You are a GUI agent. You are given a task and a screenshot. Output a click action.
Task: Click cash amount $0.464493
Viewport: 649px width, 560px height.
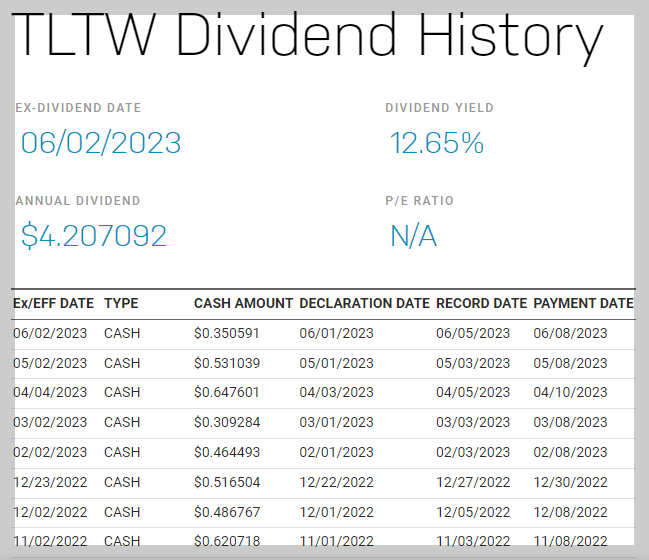tap(227, 452)
